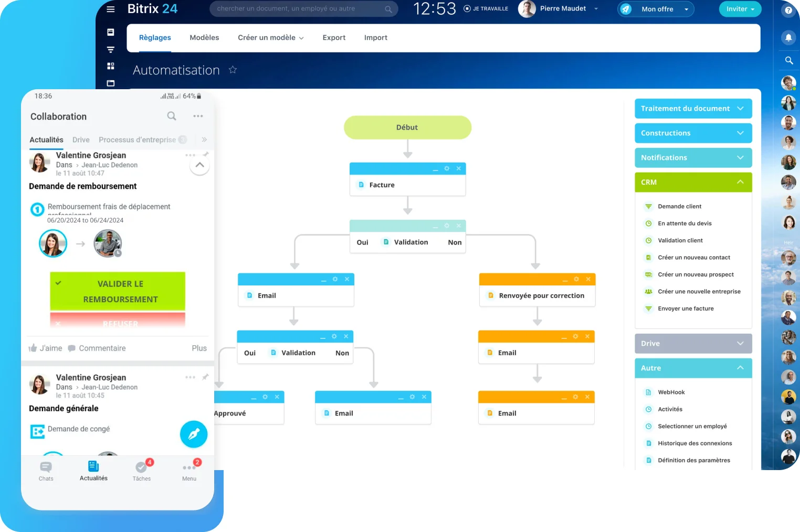Open notifications via the bell icon
This screenshot has width=800, height=532.
(x=788, y=37)
